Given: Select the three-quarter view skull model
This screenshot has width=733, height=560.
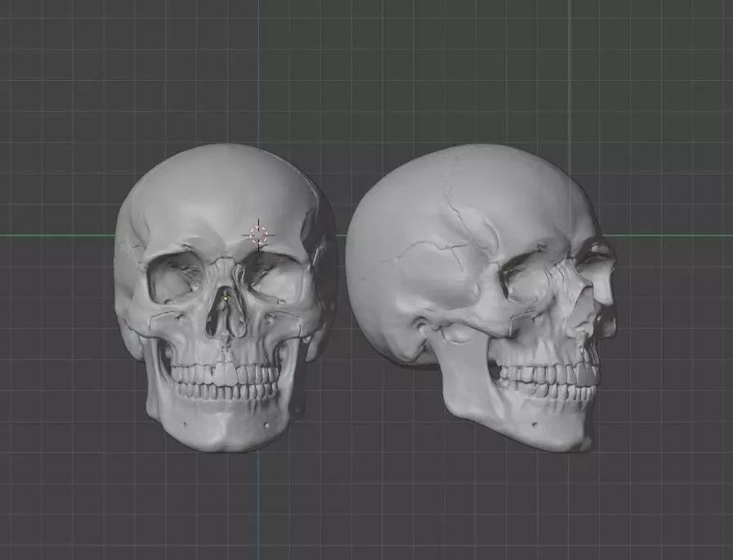Looking at the screenshot, I should (481, 298).
